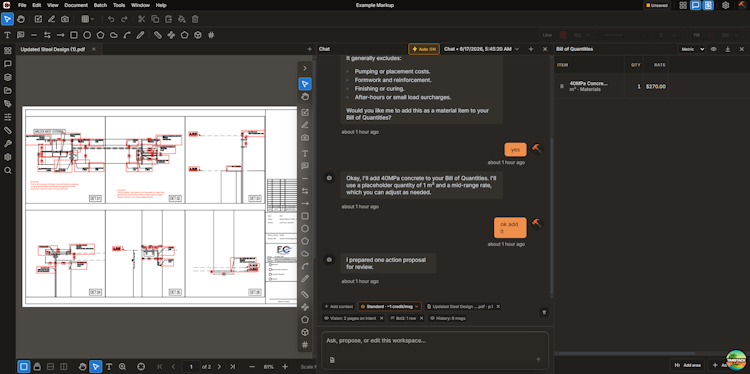Select the Count hash tool in top row
Image resolution: width=750 pixels, height=374 pixels.
pyautogui.click(x=211, y=35)
